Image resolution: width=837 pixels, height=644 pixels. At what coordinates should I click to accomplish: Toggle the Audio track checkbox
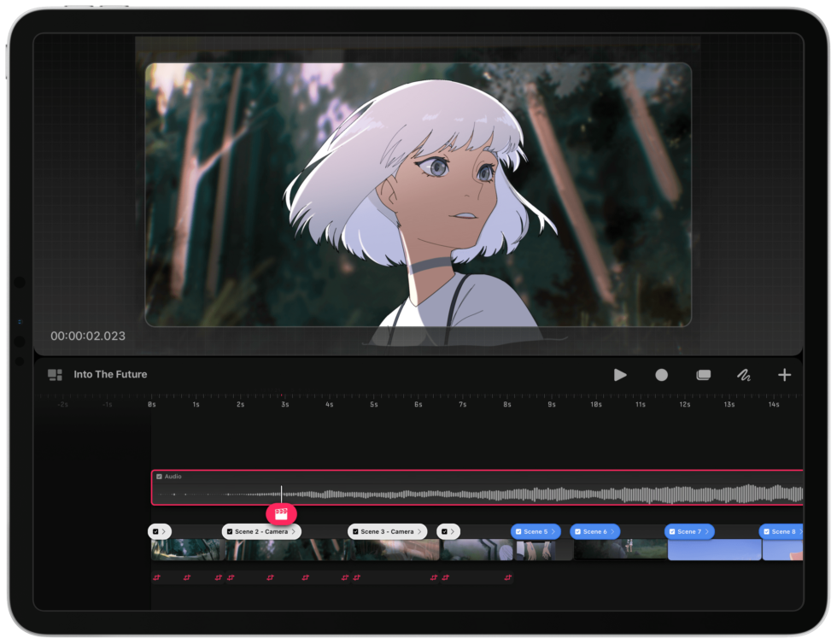(x=159, y=477)
